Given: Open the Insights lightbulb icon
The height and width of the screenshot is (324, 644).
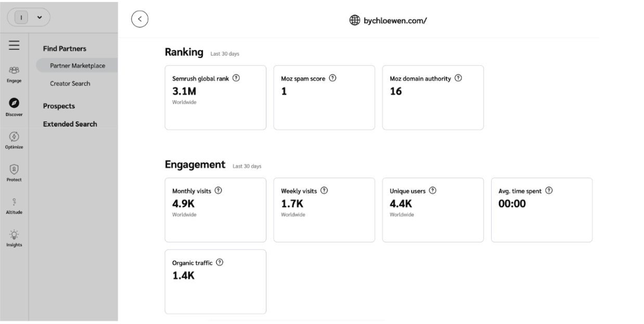Looking at the screenshot, I should [x=15, y=238].
